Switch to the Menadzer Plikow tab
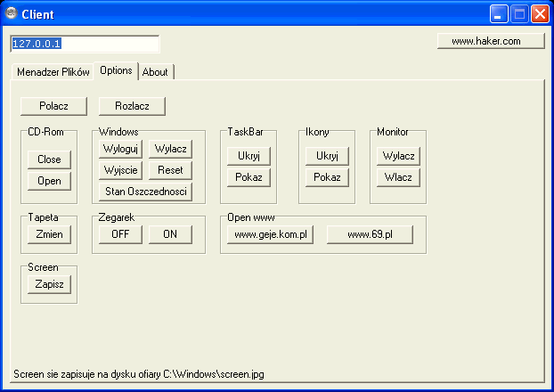The width and height of the screenshot is (554, 392). 53,72
